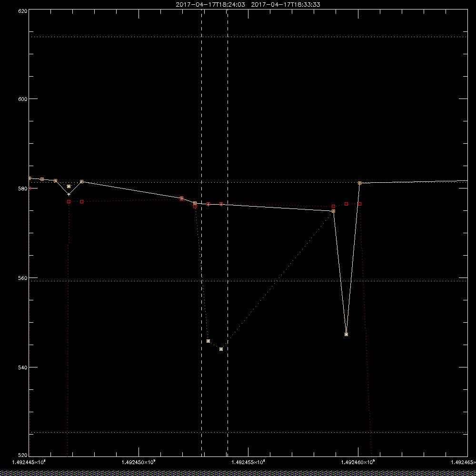The width and height of the screenshot is (476, 476).
Task: Select the orange marker near 546 just right of the left dashed line
Action: (x=208, y=341)
